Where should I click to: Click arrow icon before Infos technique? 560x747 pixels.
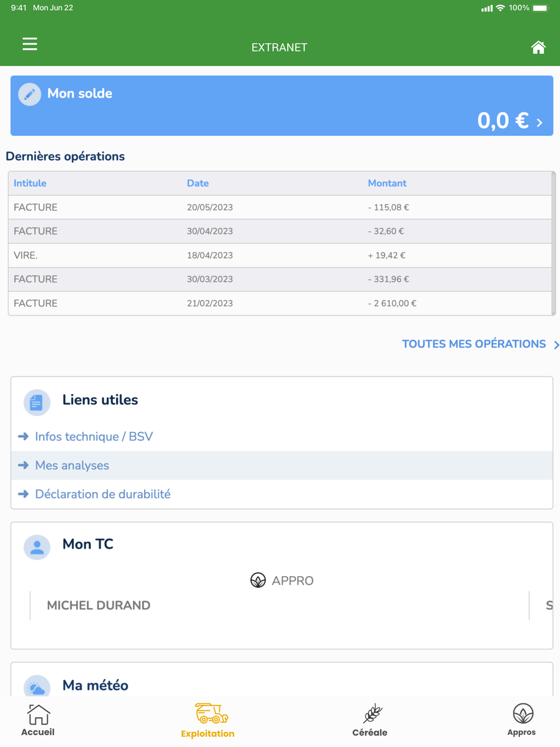tap(23, 436)
